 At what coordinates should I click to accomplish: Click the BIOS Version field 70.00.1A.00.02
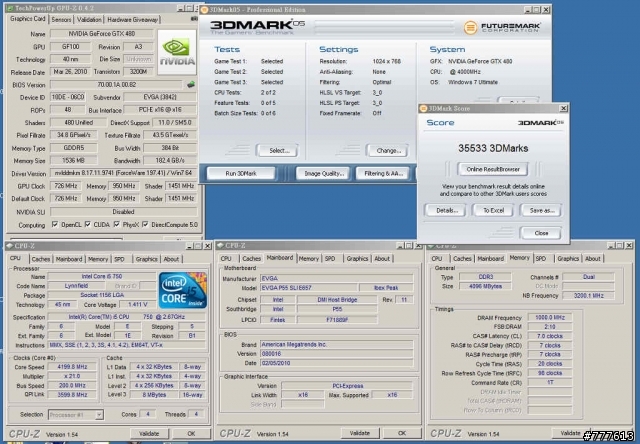pyautogui.click(x=116, y=84)
